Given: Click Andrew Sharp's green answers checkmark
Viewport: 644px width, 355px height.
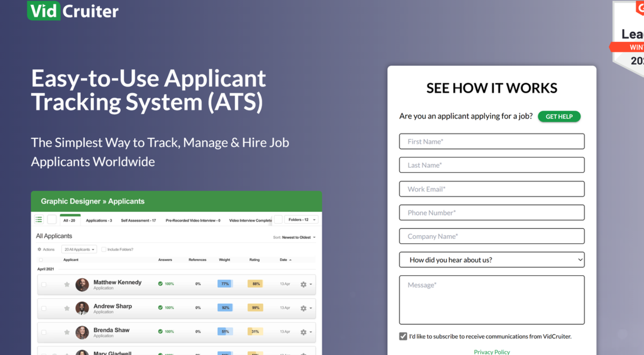Looking at the screenshot, I should (160, 307).
